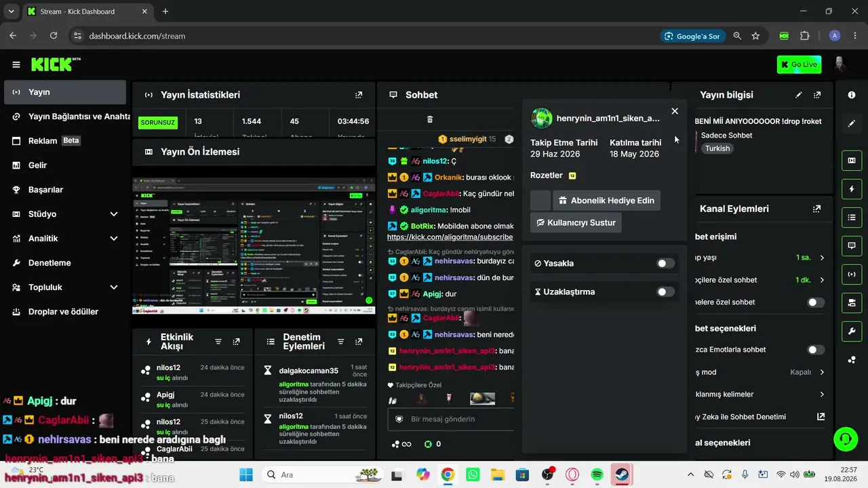
Task: Click the shield icon in the message box
Action: click(x=399, y=419)
